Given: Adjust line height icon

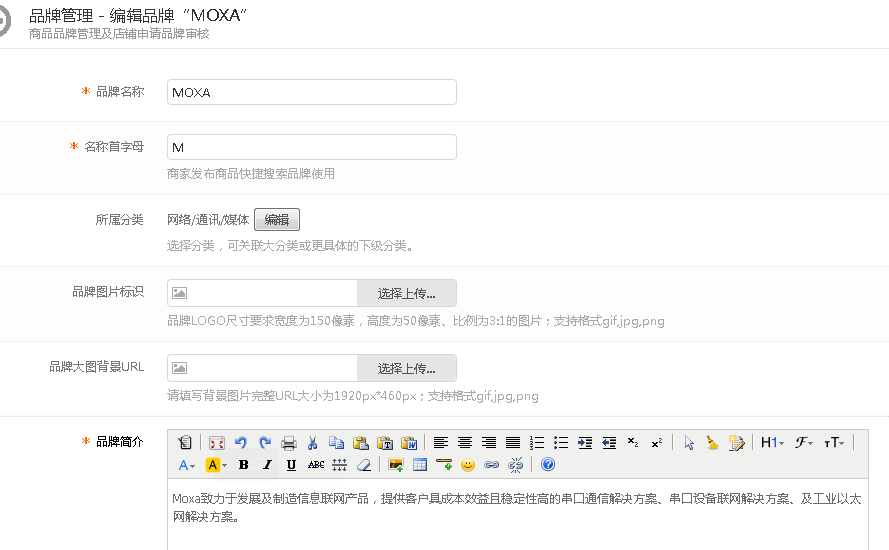Looking at the screenshot, I should (x=340, y=466).
